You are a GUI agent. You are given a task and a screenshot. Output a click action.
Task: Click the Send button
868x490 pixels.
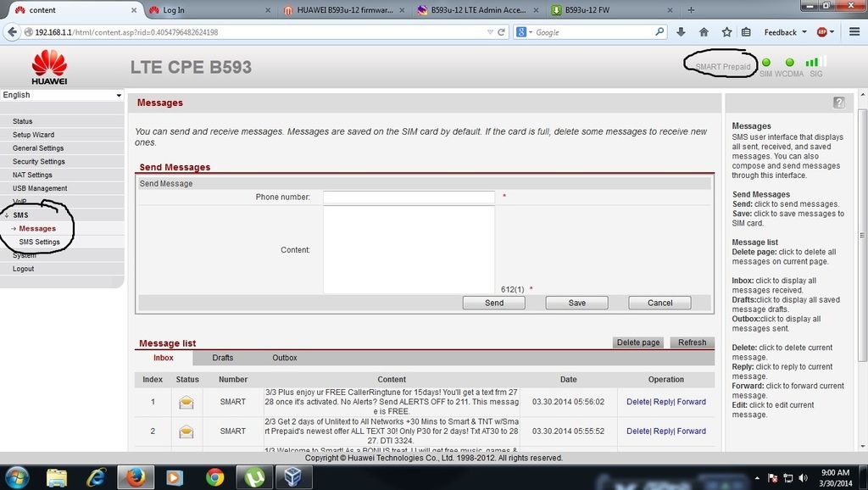[x=494, y=303]
